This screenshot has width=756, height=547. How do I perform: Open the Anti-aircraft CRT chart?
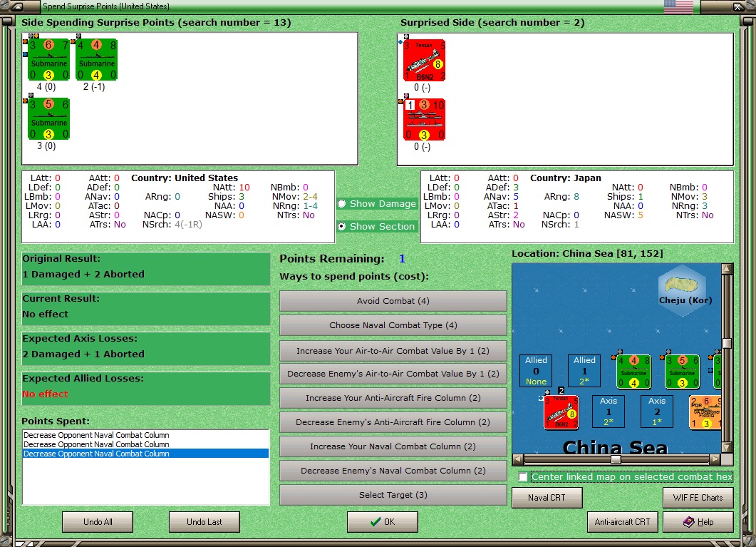(x=623, y=522)
